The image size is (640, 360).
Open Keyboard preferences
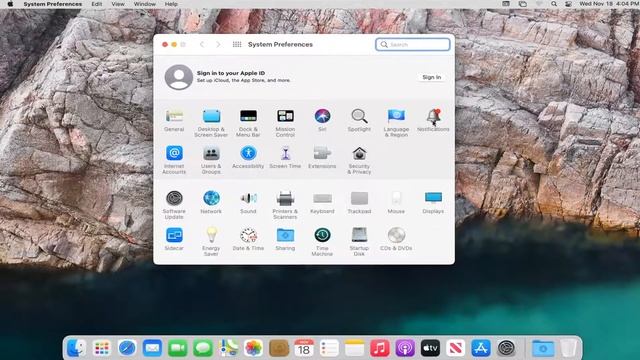pyautogui.click(x=322, y=202)
